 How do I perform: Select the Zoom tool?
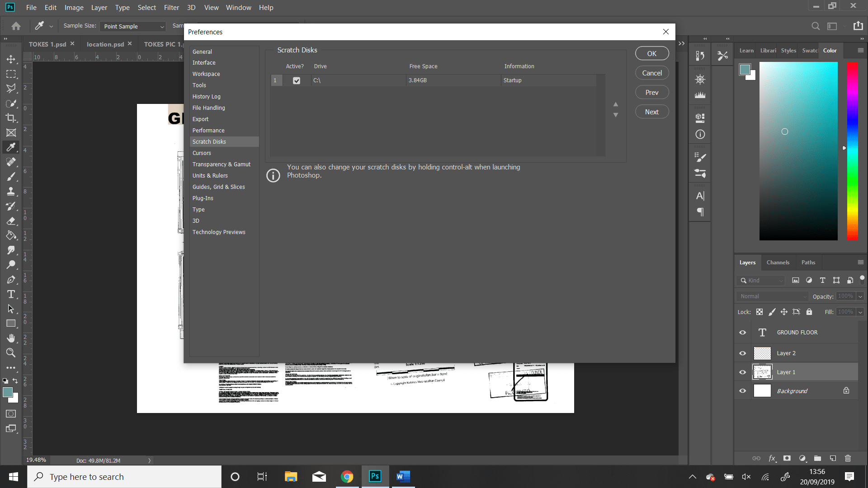pyautogui.click(x=11, y=353)
